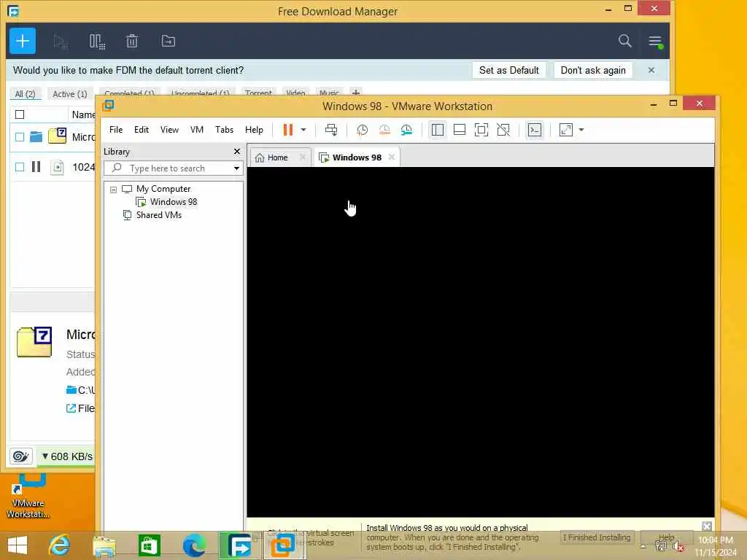The width and height of the screenshot is (747, 560).
Task: Dismiss the default torrent client banner
Action: click(651, 70)
